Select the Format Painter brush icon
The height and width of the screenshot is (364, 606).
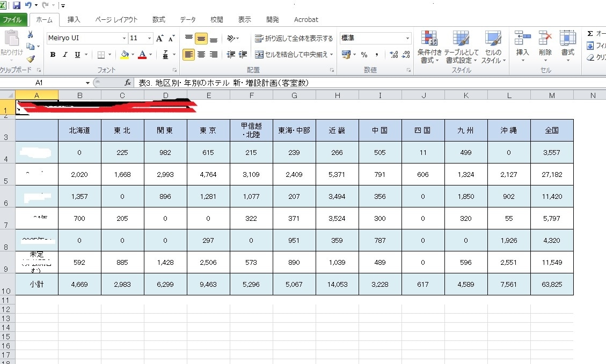[x=31, y=58]
